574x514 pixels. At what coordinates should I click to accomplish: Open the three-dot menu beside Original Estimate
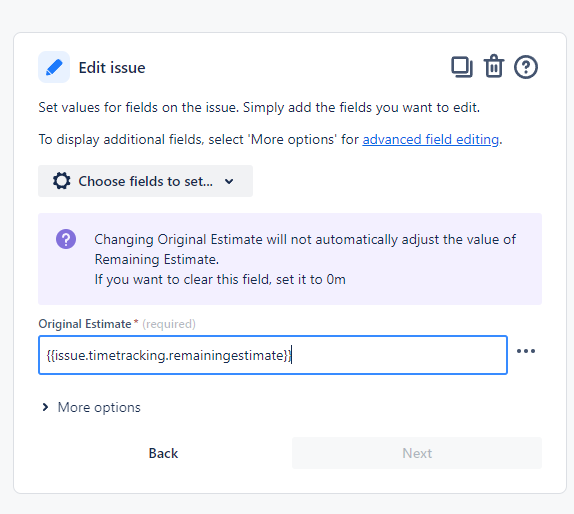526,351
